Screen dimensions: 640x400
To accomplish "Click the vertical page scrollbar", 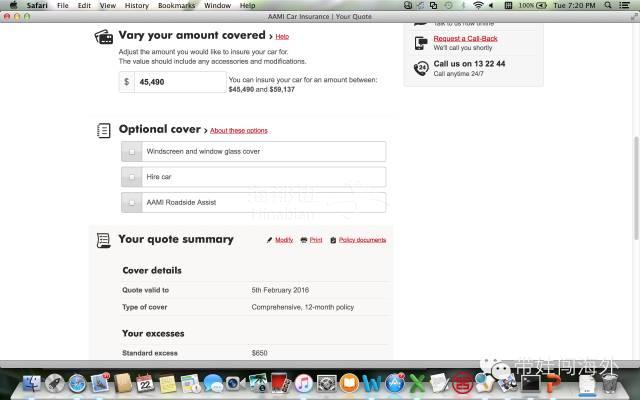I will click(636, 188).
